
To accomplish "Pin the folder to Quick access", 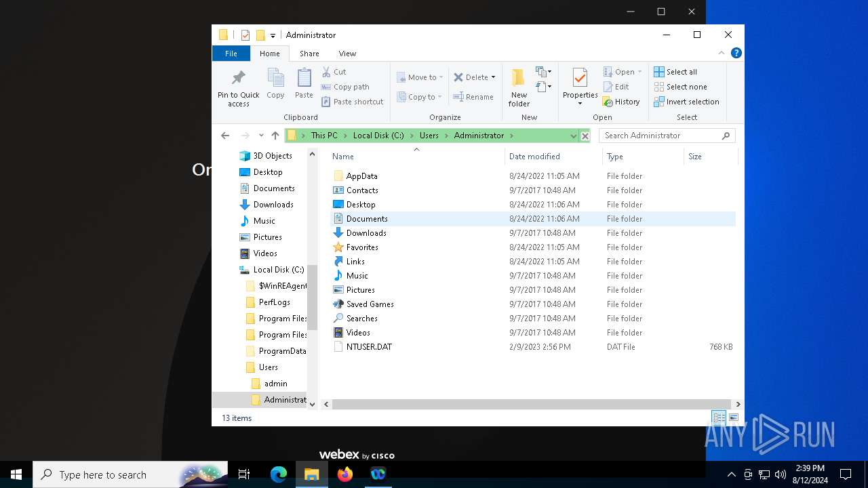I will (238, 87).
